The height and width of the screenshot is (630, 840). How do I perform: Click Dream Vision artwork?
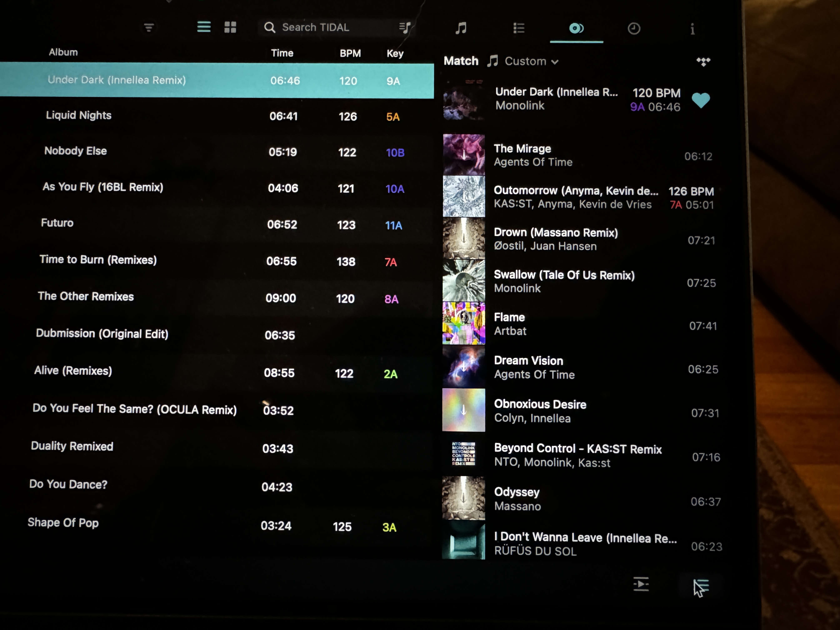464,366
